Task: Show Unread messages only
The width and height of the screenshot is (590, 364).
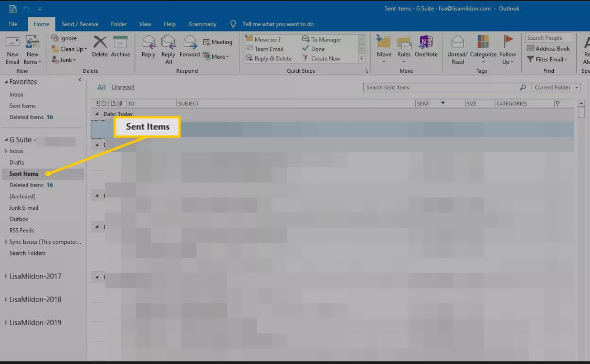Action: pos(123,87)
